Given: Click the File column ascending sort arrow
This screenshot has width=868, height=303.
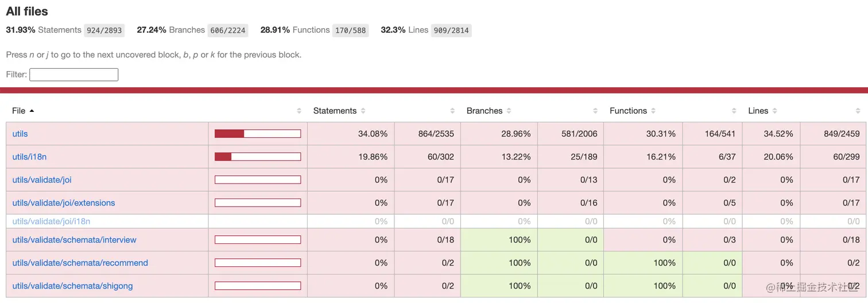Looking at the screenshot, I should click(x=32, y=111).
